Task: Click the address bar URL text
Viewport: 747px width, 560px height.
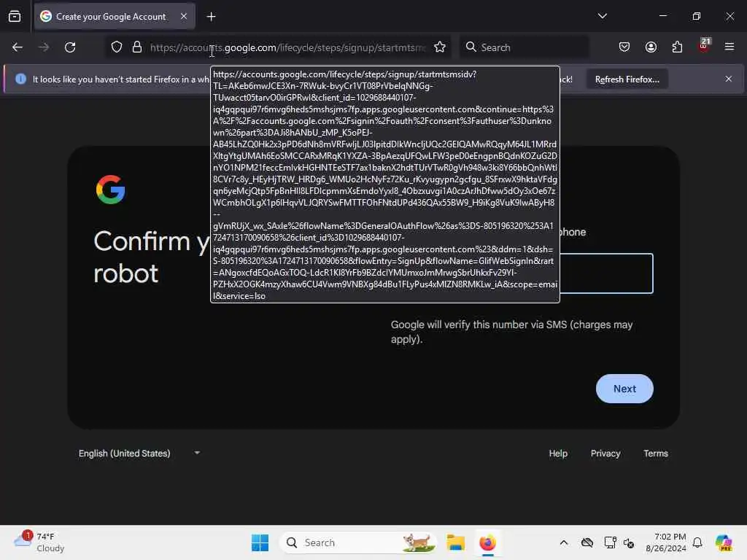Action: click(x=287, y=47)
